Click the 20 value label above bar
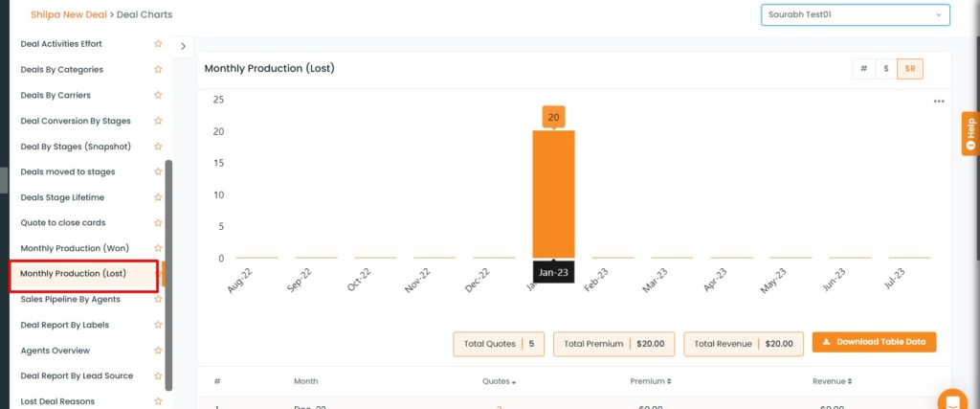This screenshot has height=409, width=980. [x=554, y=117]
